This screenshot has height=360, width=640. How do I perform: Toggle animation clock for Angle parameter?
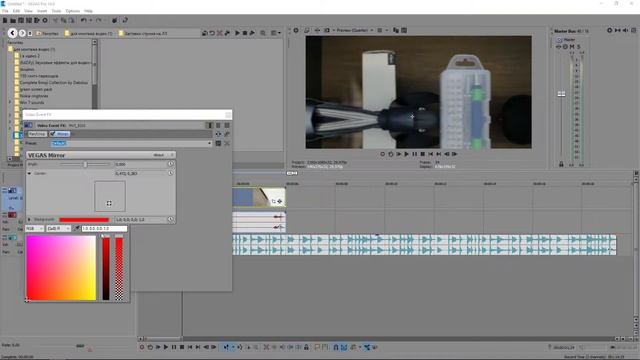(x=171, y=164)
